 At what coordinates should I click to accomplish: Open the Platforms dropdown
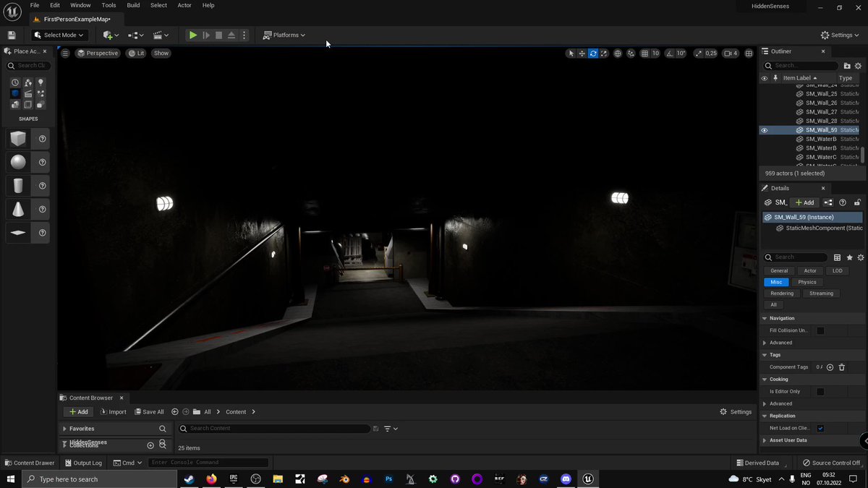tap(284, 35)
